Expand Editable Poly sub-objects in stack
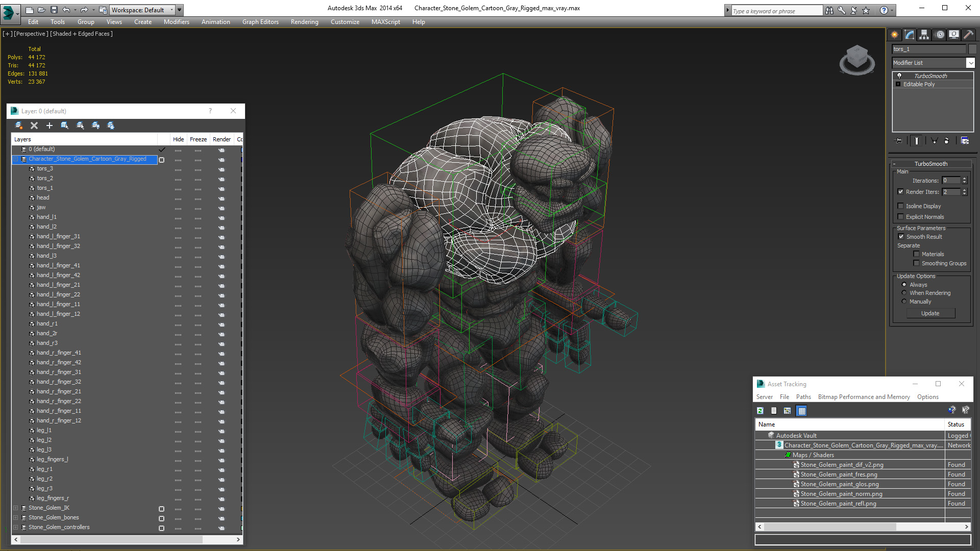Image resolution: width=980 pixels, height=551 pixels. [898, 84]
